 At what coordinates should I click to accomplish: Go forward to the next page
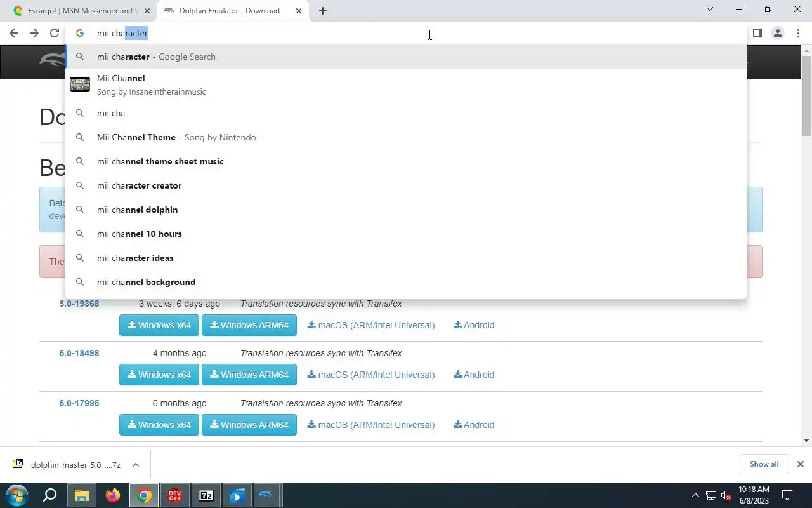[x=34, y=33]
